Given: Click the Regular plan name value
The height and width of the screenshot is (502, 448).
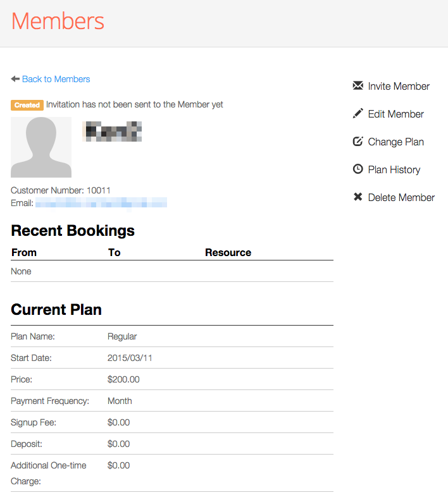Looking at the screenshot, I should tap(122, 336).
